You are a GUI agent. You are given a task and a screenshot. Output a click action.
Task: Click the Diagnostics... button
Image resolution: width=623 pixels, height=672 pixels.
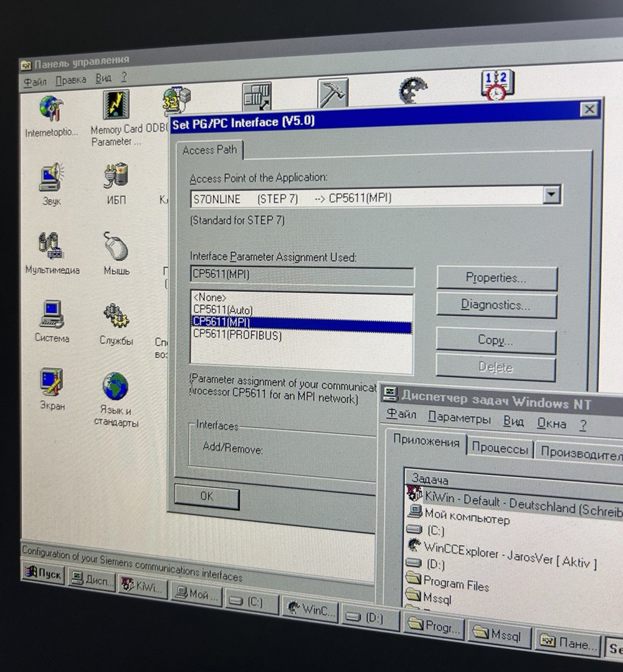point(497,305)
